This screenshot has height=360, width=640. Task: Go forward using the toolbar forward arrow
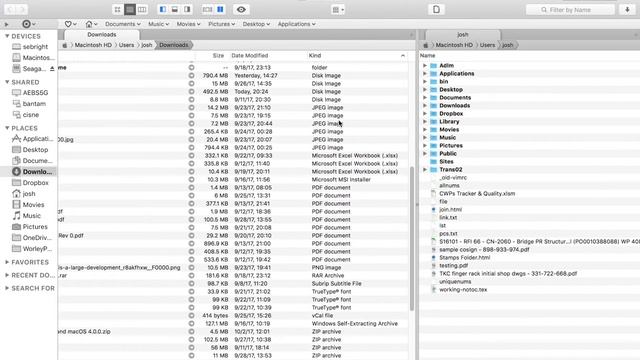[x=22, y=9]
